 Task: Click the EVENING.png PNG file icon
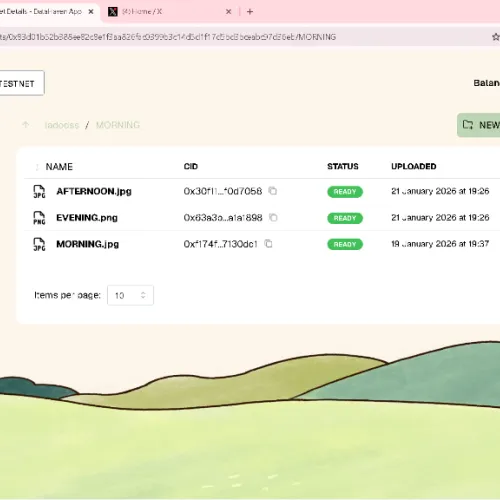coord(39,218)
